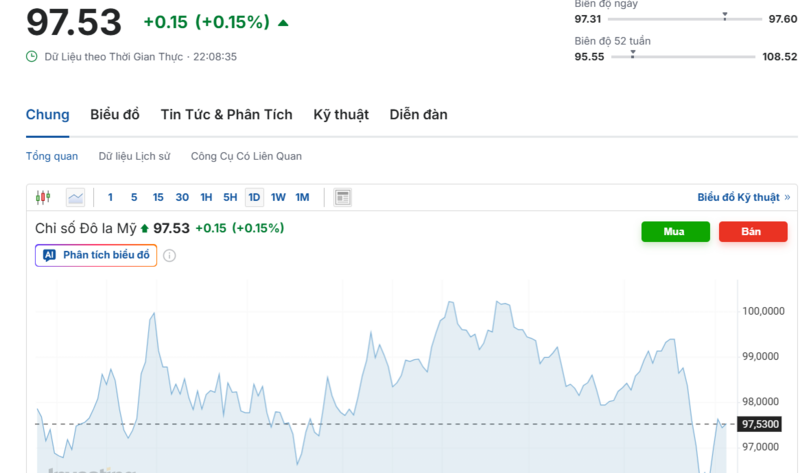Screen dimensions: 800x473
Task: Click the clock icon near real-time data
Action: [32, 57]
